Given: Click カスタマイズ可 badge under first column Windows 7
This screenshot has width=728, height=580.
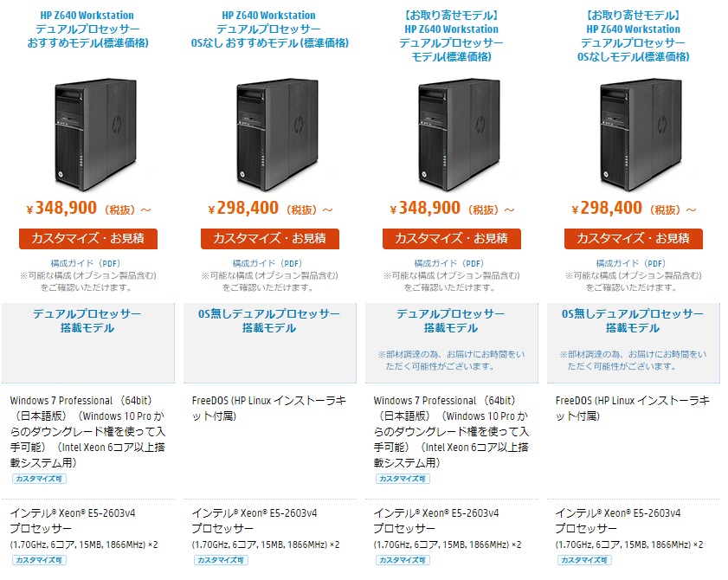Looking at the screenshot, I should (x=39, y=479).
